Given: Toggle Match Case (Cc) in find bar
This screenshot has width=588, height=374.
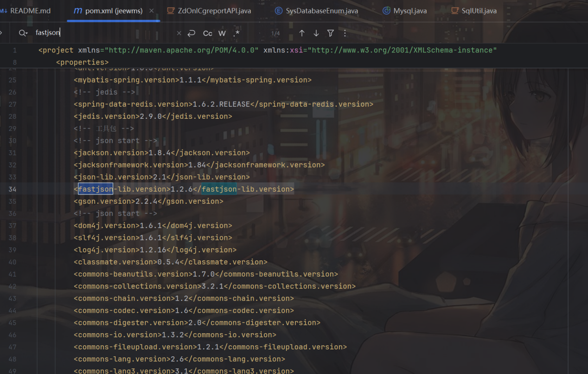Looking at the screenshot, I should [x=207, y=33].
